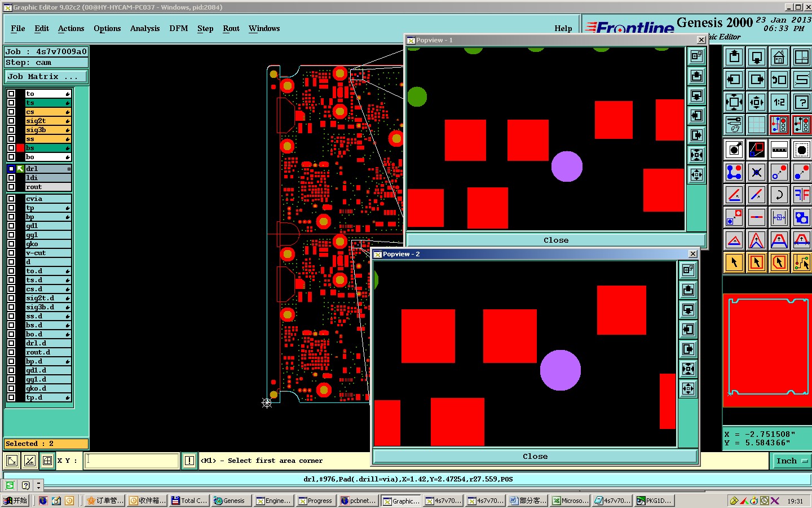Click the pan up view icon
Viewport: 812px width, 508px height.
click(734, 57)
